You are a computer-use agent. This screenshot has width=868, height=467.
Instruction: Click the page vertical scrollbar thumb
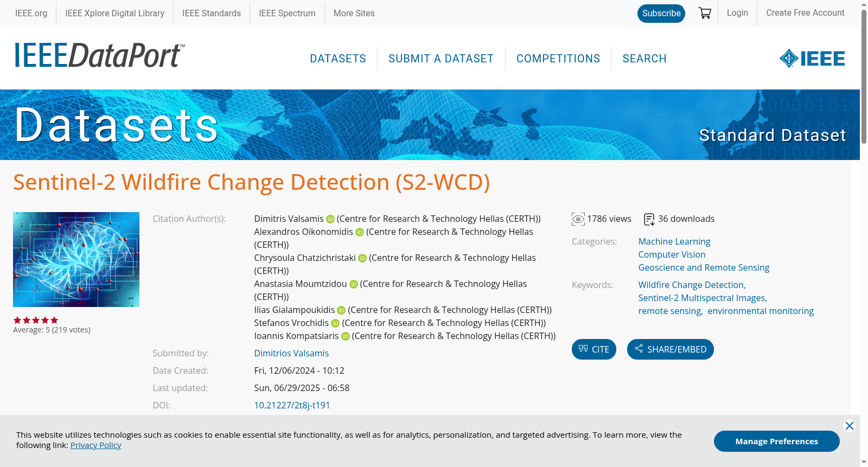point(864,76)
